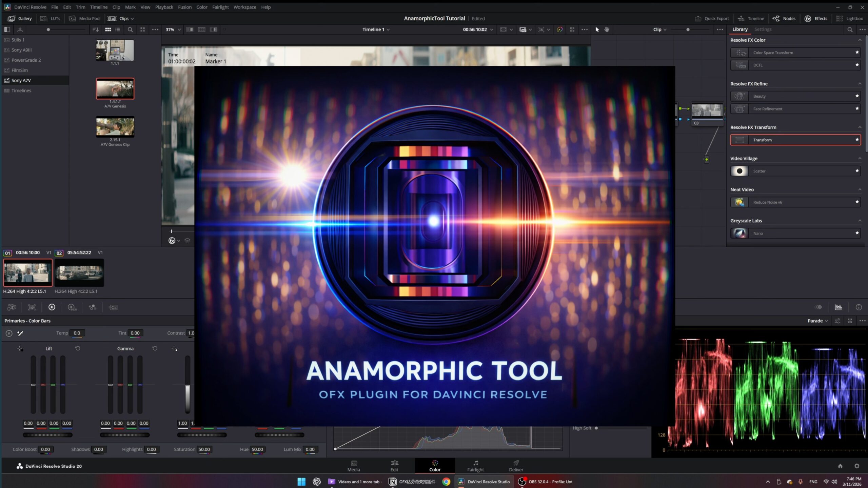This screenshot has width=868, height=488.
Task: Open the Settings tab in effects panel
Action: [763, 29]
